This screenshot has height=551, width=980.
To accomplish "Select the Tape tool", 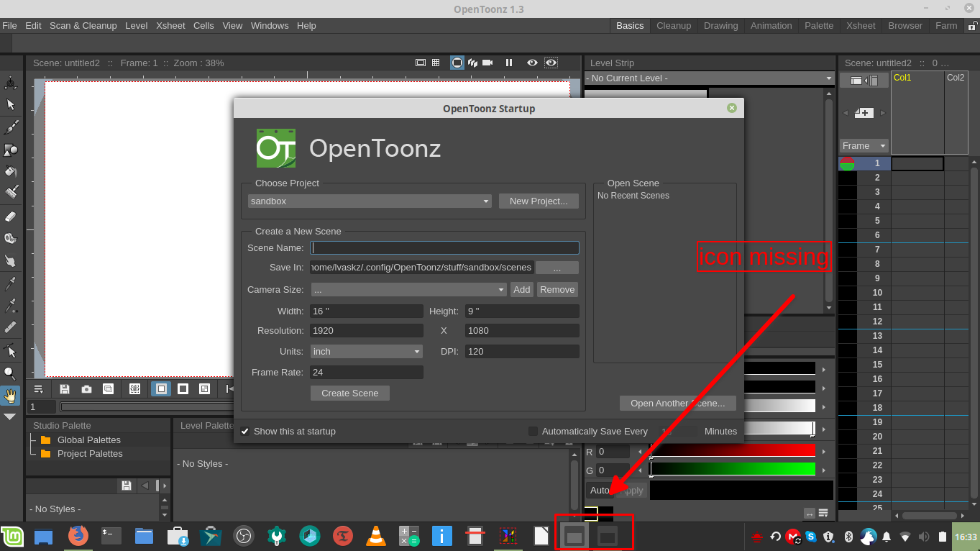I will [x=11, y=238].
